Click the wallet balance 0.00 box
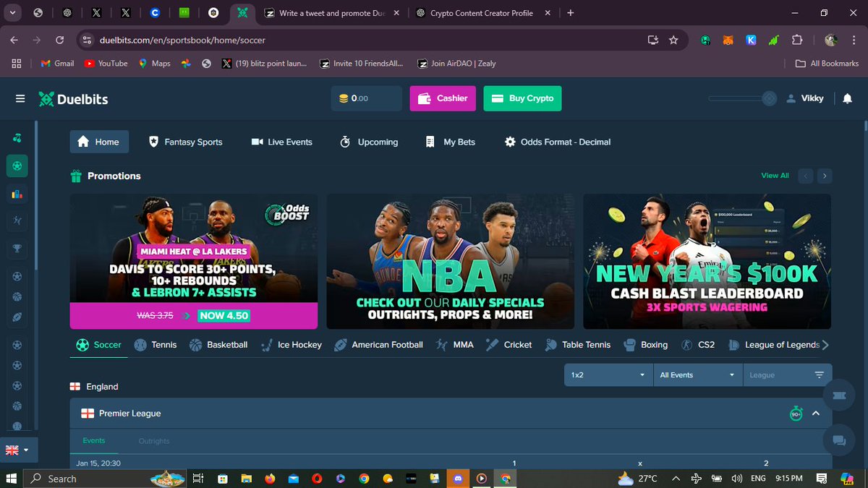This screenshot has height=488, width=868. coord(366,98)
